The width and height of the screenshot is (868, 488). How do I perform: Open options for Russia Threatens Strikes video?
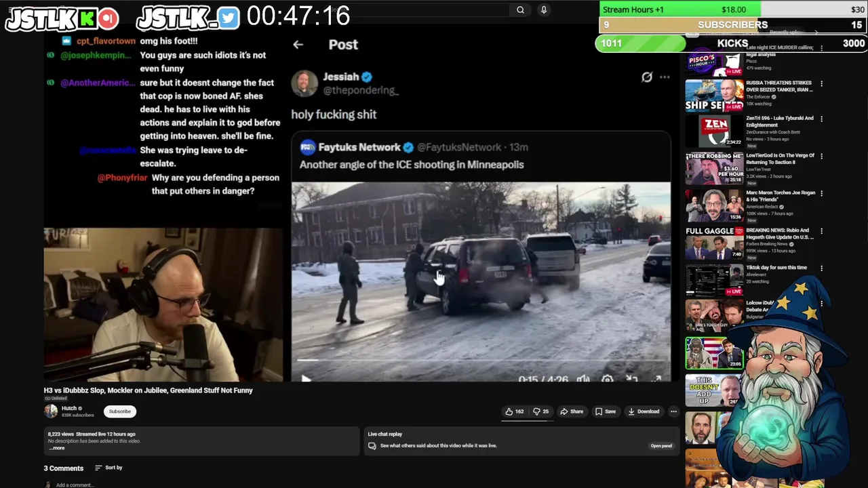(x=821, y=84)
